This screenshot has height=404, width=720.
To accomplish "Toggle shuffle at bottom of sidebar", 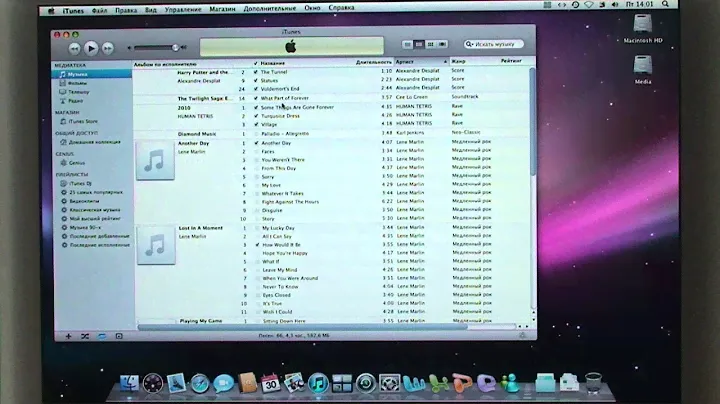I will pos(85,336).
